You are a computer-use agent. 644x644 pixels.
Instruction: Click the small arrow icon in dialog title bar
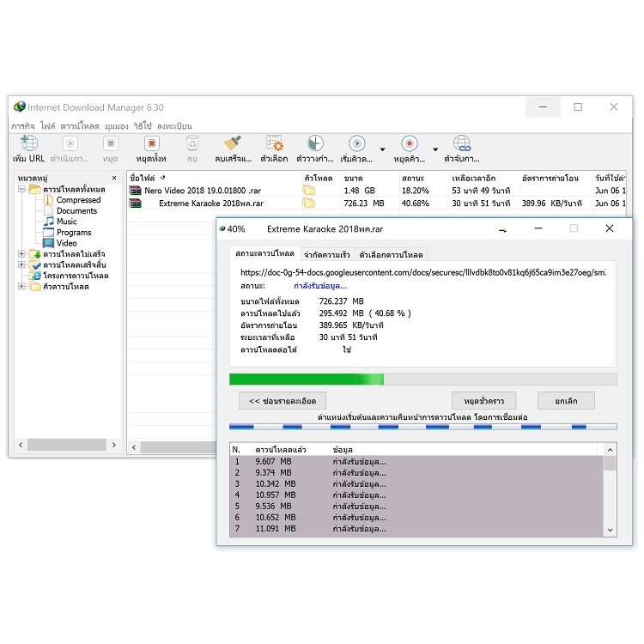(x=502, y=230)
